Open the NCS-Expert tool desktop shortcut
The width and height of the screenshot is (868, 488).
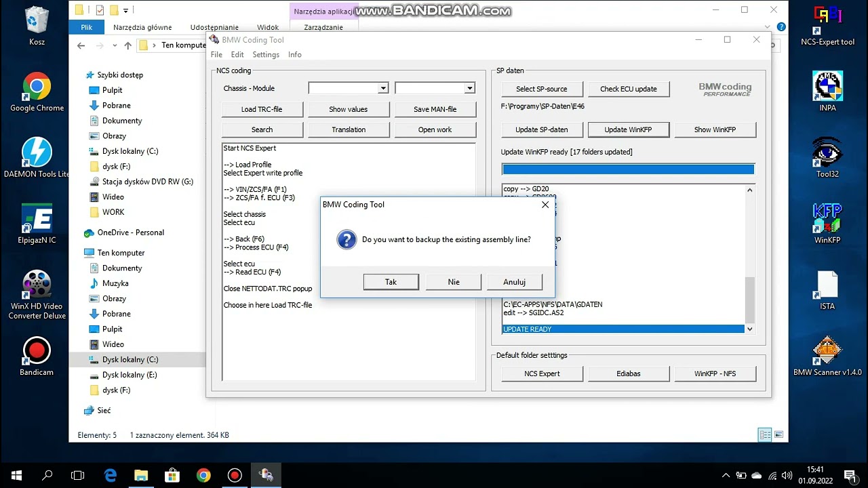click(x=827, y=26)
